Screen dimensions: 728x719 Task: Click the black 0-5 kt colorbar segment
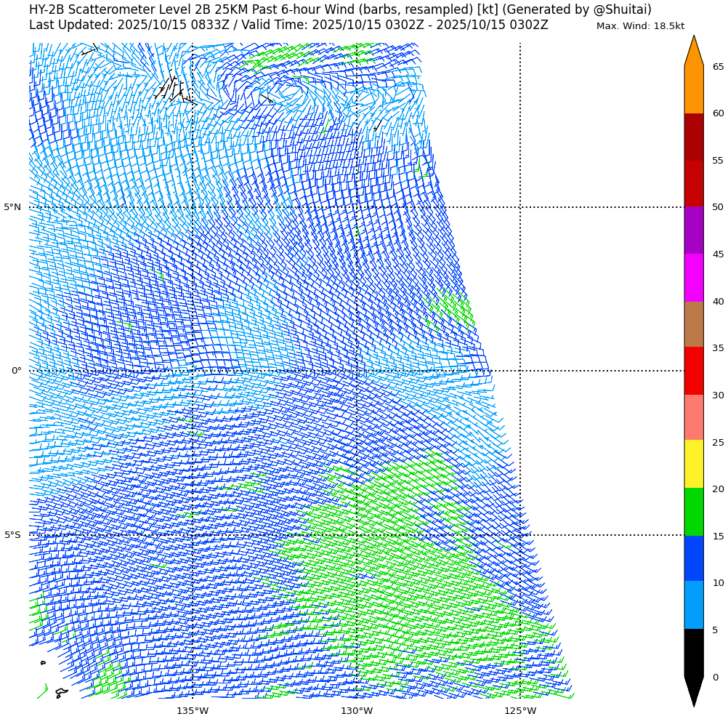click(x=694, y=653)
